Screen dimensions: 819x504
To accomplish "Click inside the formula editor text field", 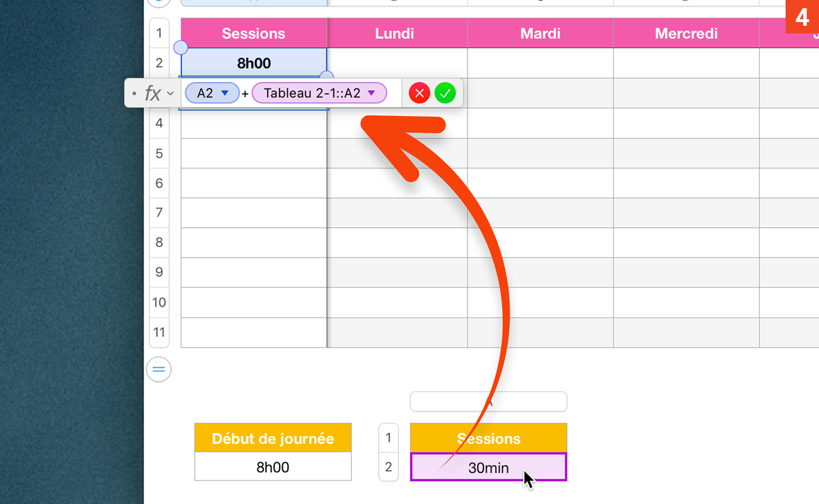I will 394,94.
